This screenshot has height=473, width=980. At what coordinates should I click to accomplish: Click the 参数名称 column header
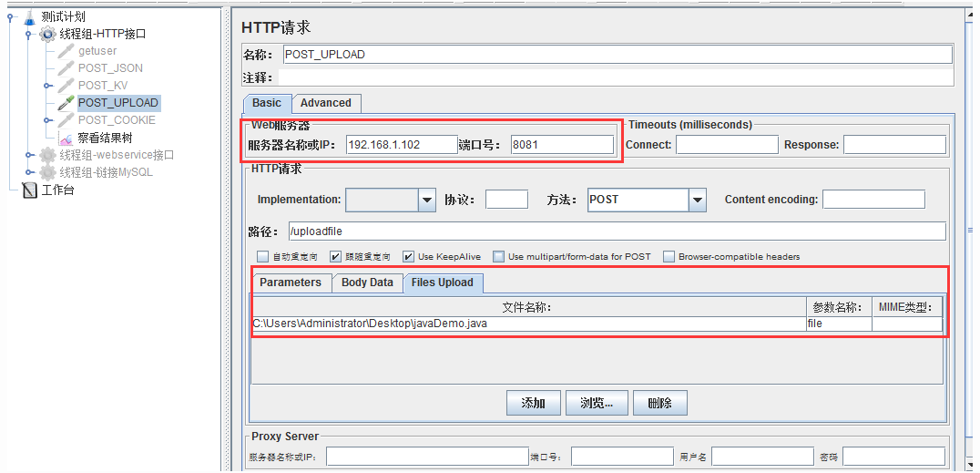coord(840,306)
